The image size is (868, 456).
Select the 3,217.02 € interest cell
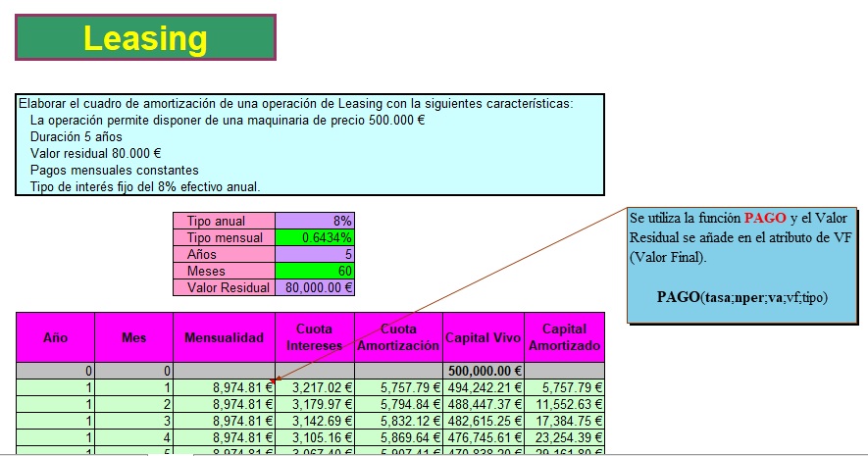(315, 387)
